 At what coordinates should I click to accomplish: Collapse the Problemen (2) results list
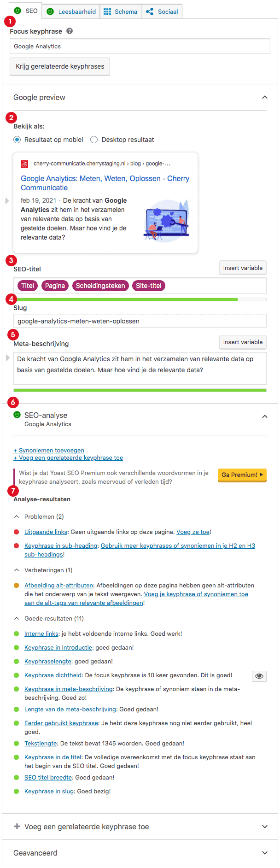[17, 516]
